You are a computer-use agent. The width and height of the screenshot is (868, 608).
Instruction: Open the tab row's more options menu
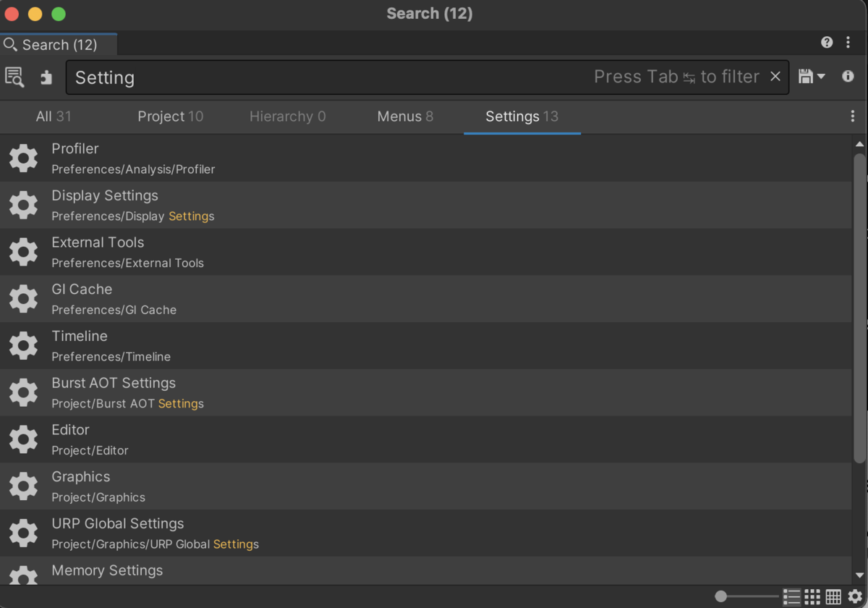coord(853,117)
